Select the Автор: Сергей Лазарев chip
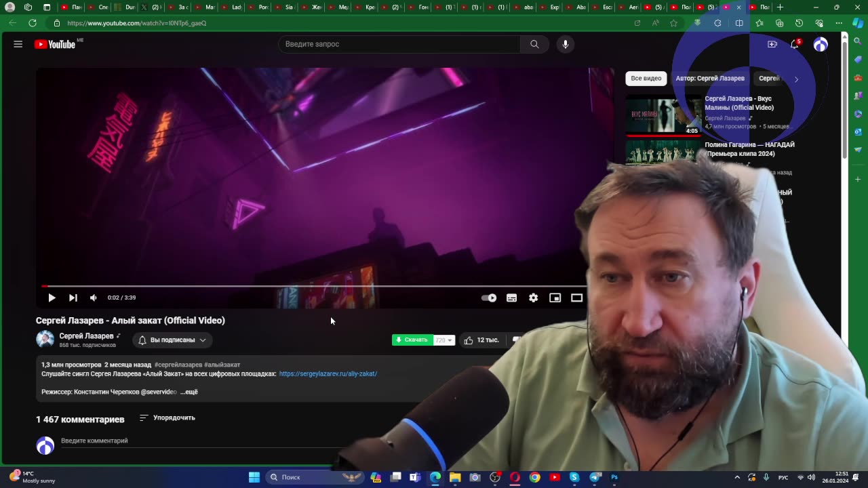Viewport: 868px width, 488px height. [710, 79]
